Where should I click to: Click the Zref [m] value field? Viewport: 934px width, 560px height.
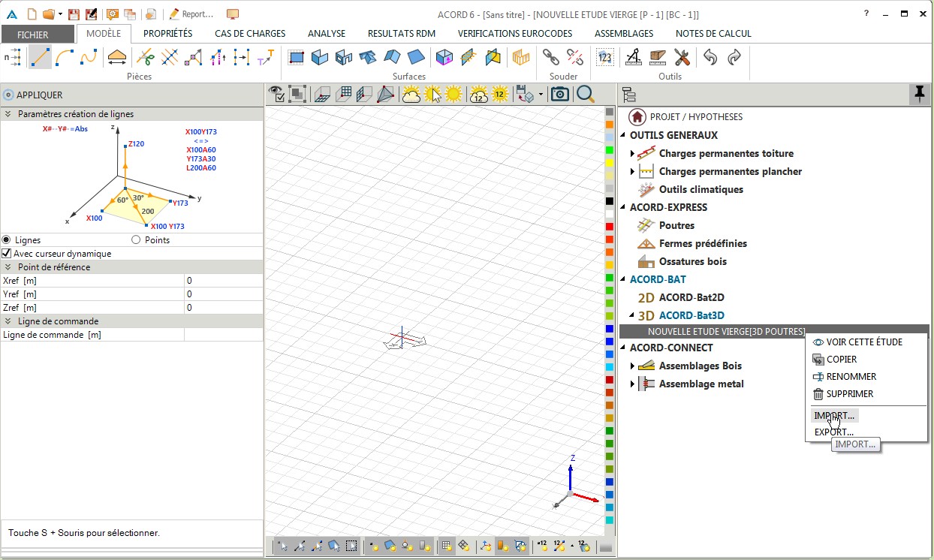(x=223, y=308)
